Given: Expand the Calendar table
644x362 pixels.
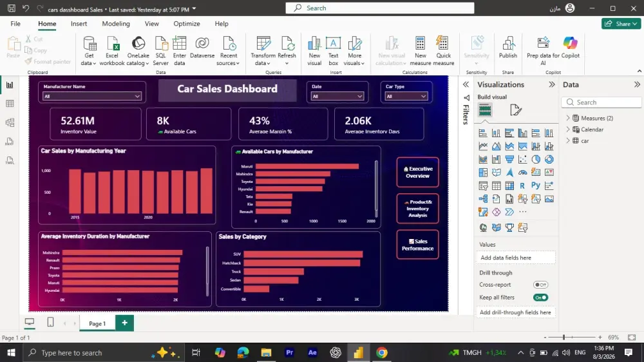Looking at the screenshot, I should [x=568, y=129].
